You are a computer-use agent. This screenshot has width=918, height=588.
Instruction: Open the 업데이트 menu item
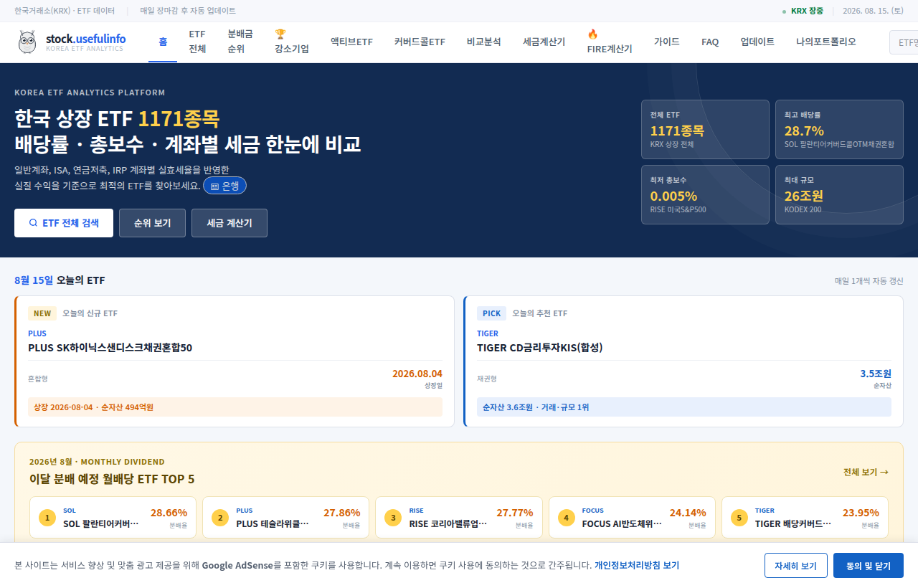click(757, 42)
